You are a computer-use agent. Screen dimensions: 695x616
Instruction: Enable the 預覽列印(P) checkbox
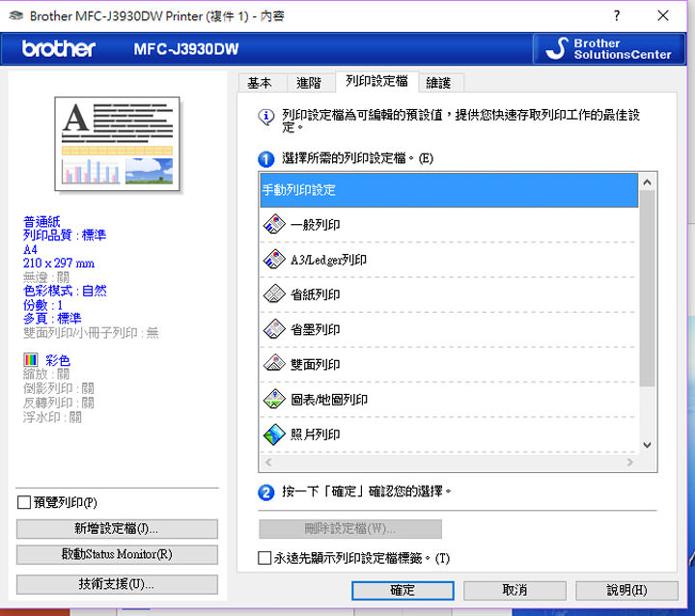[24, 502]
